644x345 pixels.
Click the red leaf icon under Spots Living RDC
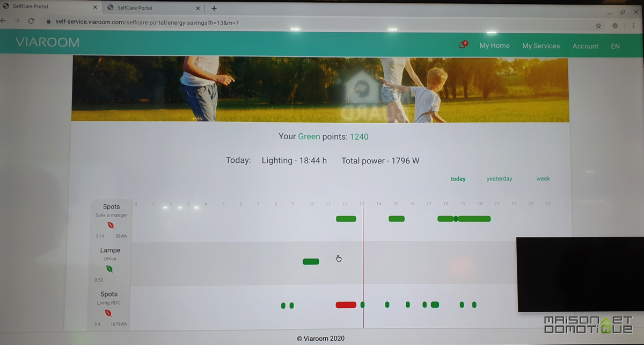(x=108, y=313)
